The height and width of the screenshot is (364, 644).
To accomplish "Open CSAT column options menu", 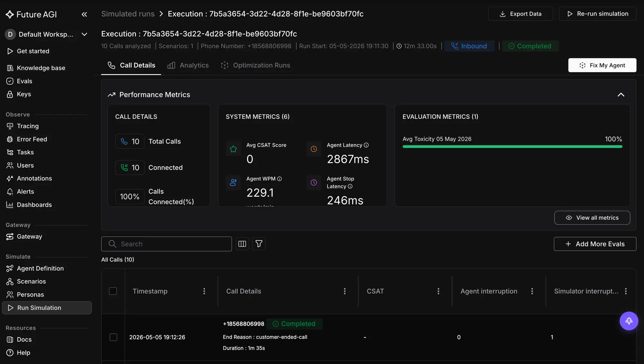I will (x=438, y=291).
